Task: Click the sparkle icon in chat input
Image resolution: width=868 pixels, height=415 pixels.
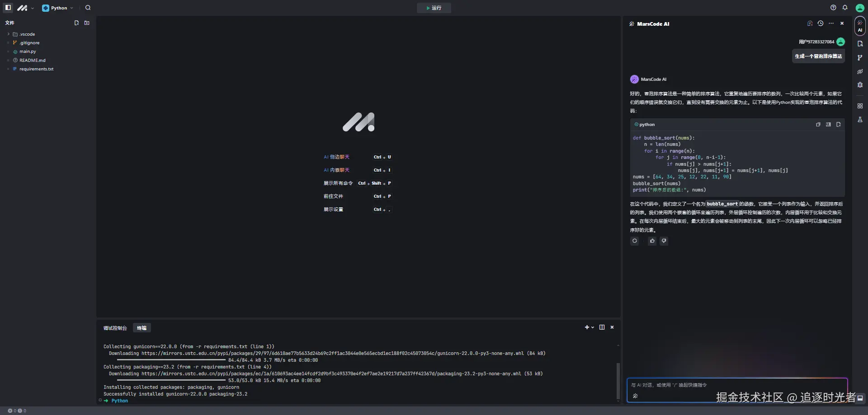Action: point(635,396)
